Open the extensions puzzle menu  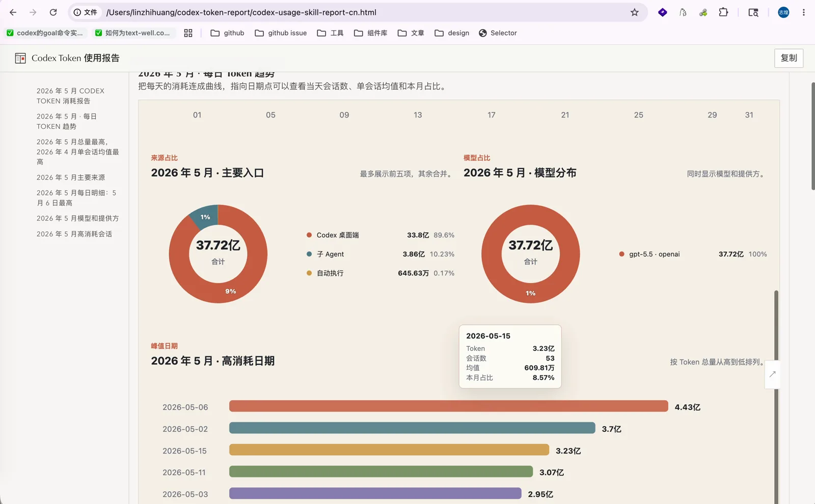[723, 12]
